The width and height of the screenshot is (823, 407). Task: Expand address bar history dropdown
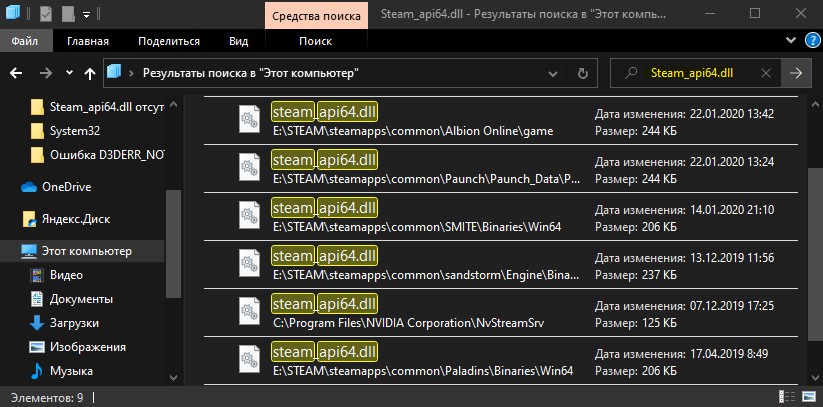pos(552,74)
